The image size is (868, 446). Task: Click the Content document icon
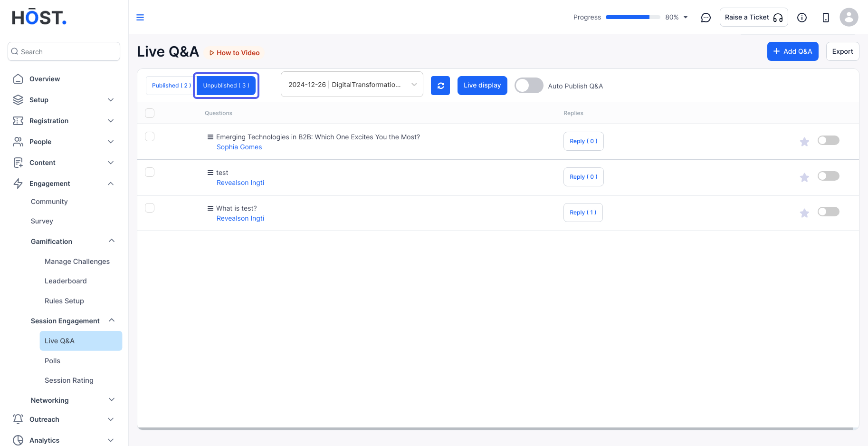(x=18, y=163)
